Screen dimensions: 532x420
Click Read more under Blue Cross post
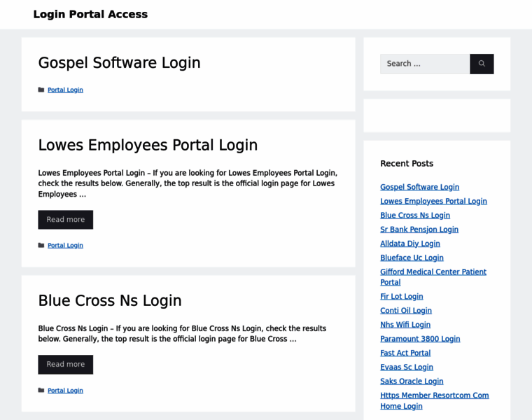coord(66,365)
